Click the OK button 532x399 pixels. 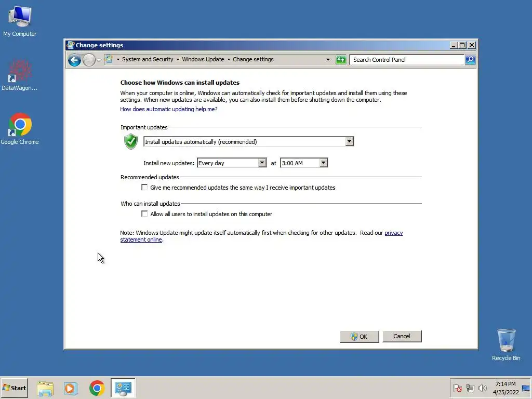tap(360, 336)
